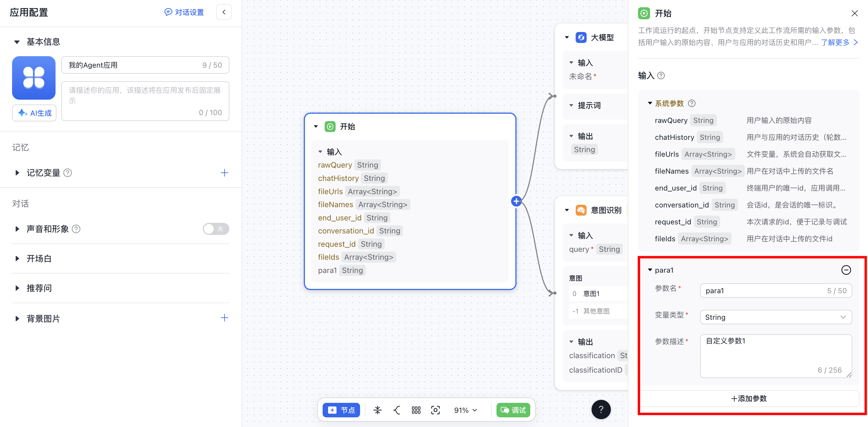Remove para1 with the minus circle icon

point(846,270)
